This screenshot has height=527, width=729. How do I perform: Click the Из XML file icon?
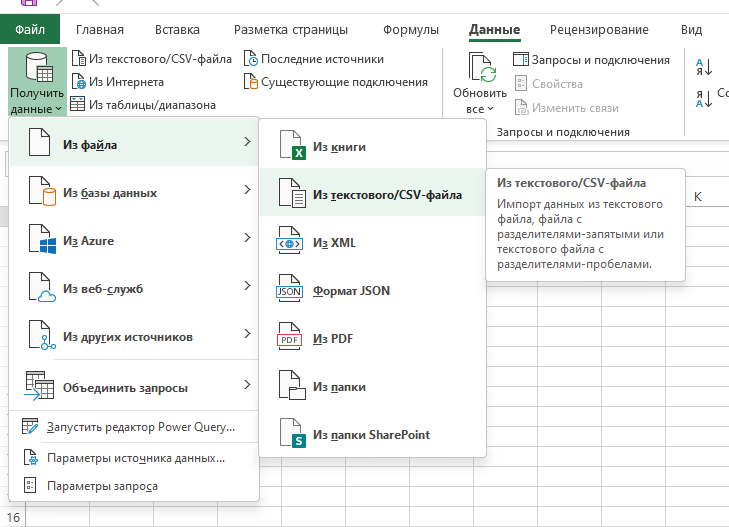tap(289, 241)
